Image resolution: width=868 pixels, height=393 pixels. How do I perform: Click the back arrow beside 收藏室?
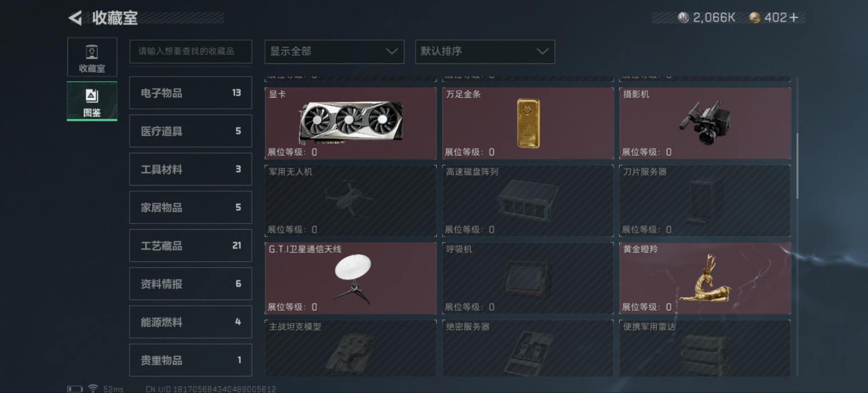pyautogui.click(x=75, y=18)
